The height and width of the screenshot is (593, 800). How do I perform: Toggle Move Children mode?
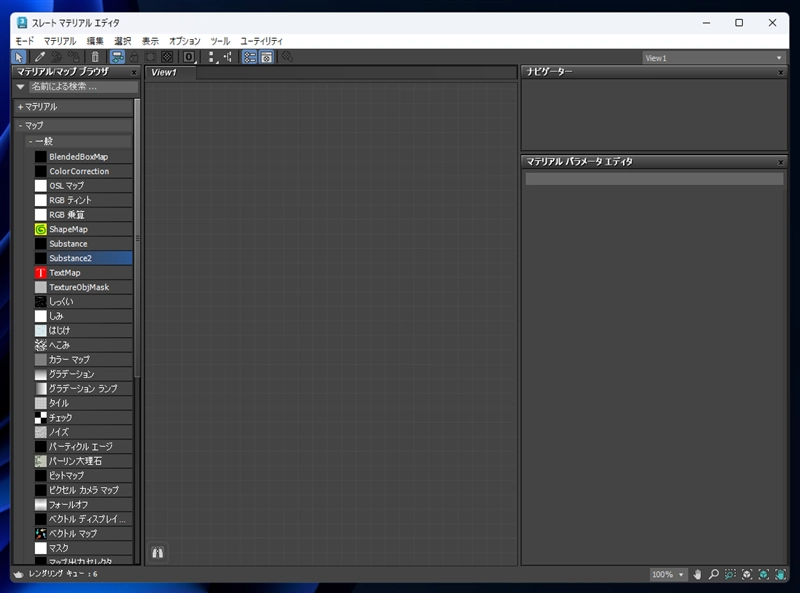117,57
